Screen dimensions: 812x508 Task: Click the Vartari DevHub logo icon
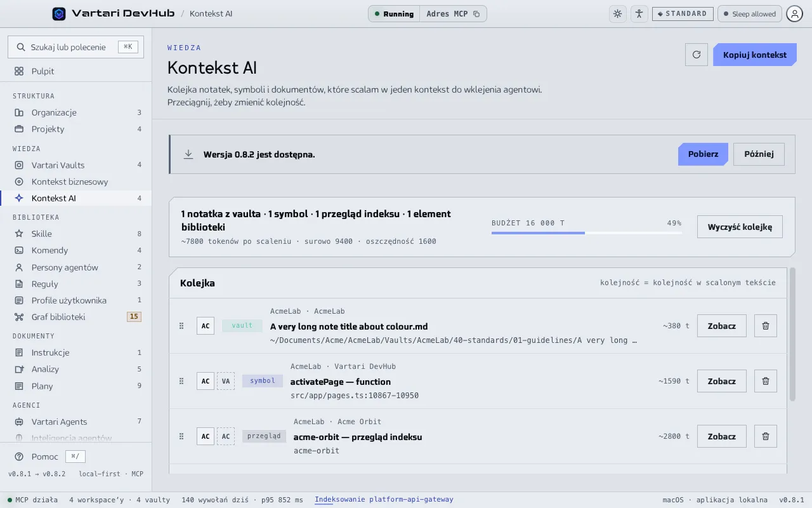point(59,13)
